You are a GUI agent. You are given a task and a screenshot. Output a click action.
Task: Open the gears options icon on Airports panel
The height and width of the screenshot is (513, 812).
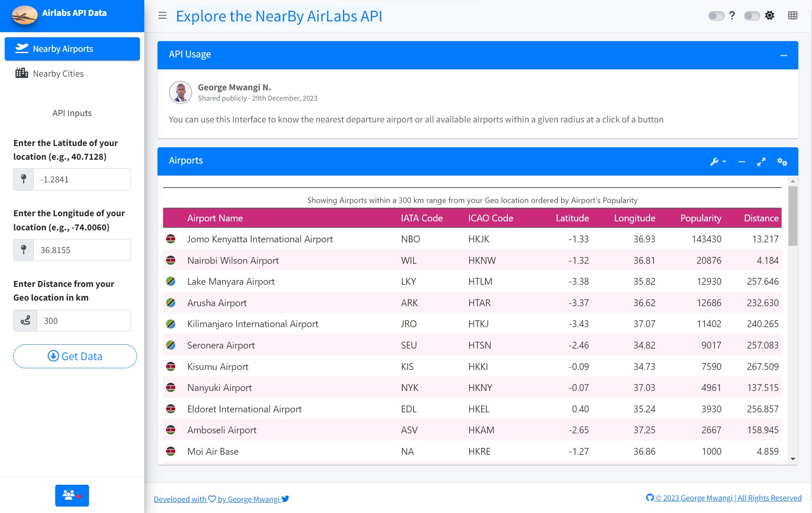pos(782,162)
